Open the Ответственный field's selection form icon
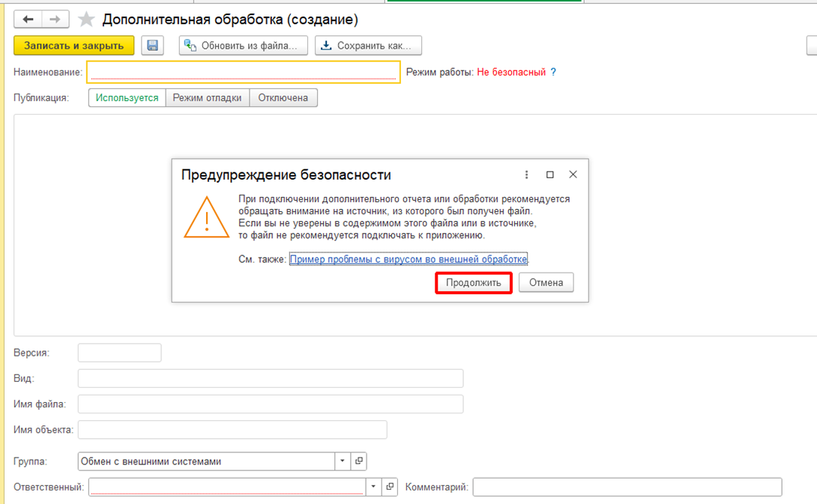The width and height of the screenshot is (817, 504). coord(390,487)
